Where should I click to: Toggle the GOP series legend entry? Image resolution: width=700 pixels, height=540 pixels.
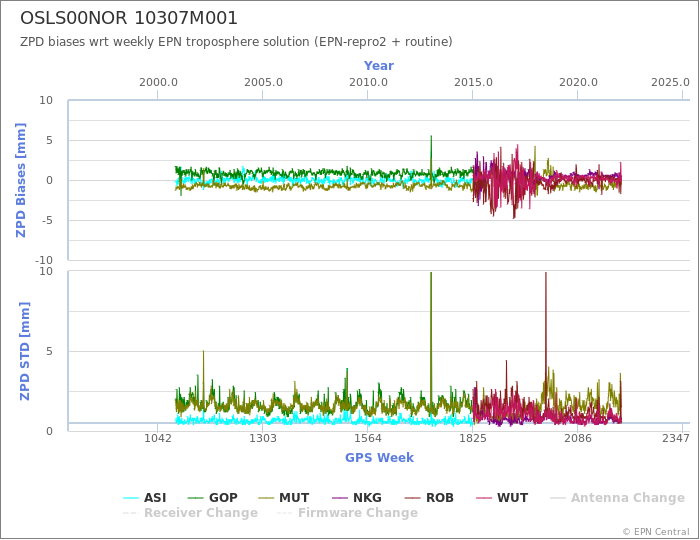tap(213, 498)
